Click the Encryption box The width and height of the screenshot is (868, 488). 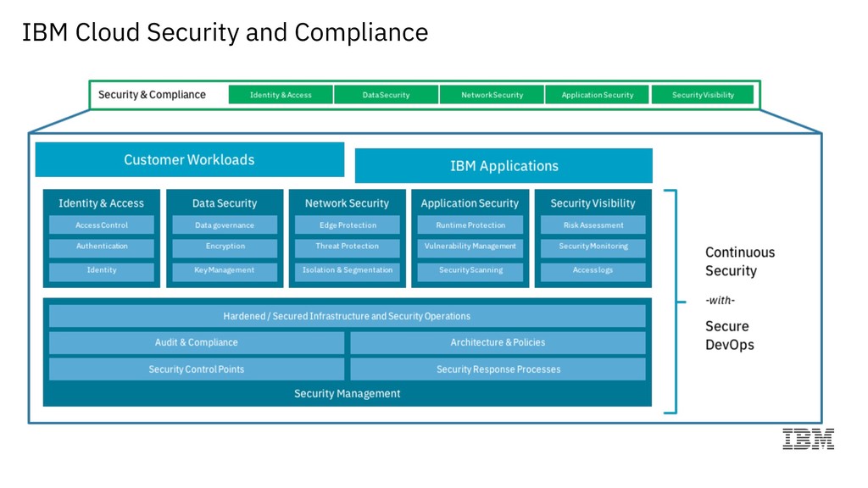(x=225, y=247)
